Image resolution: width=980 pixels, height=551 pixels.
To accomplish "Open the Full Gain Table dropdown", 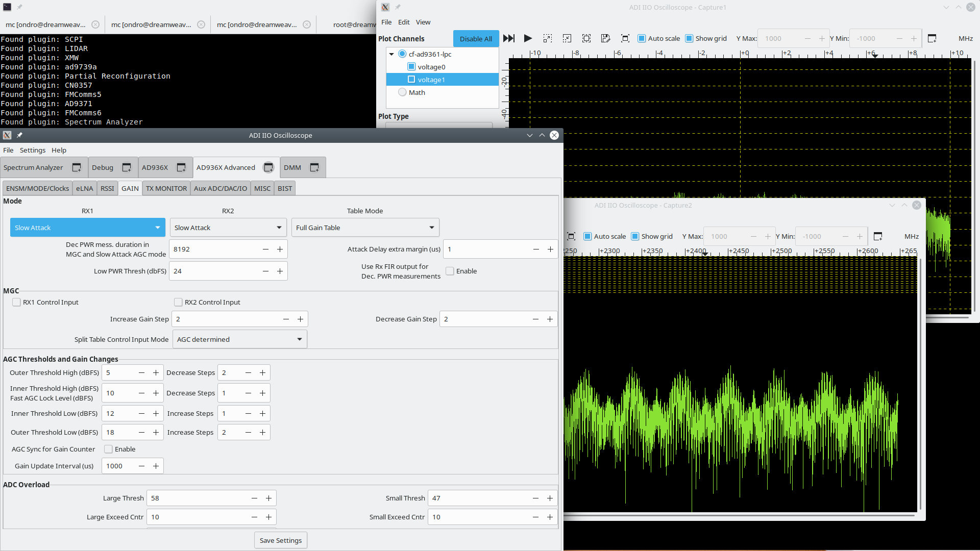I will pos(365,228).
